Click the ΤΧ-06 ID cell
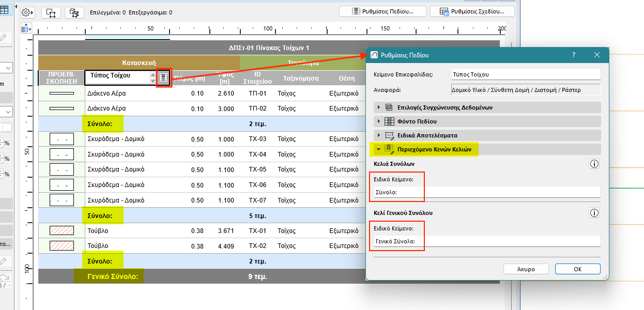Image resolution: width=644 pixels, height=310 pixels. coord(257,185)
